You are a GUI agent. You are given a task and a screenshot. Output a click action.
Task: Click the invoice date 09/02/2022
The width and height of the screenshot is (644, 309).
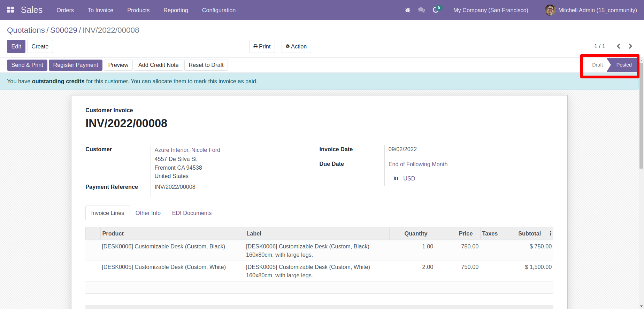402,149
